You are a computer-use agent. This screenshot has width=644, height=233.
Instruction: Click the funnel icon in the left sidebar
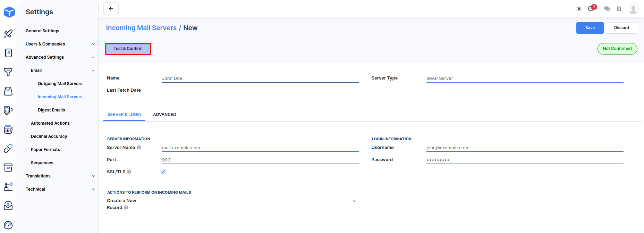click(x=8, y=72)
